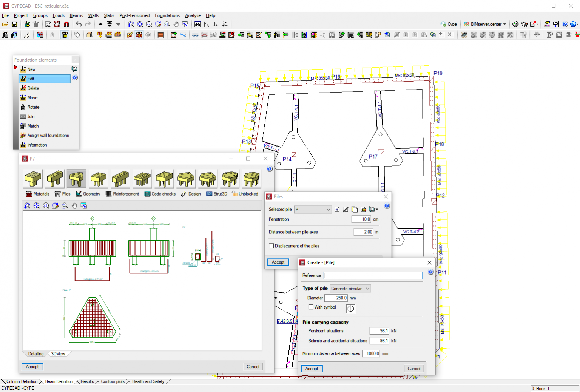This screenshot has width=580, height=392.
Task: Click the pile symbol crosshair icon
Action: [x=350, y=309]
